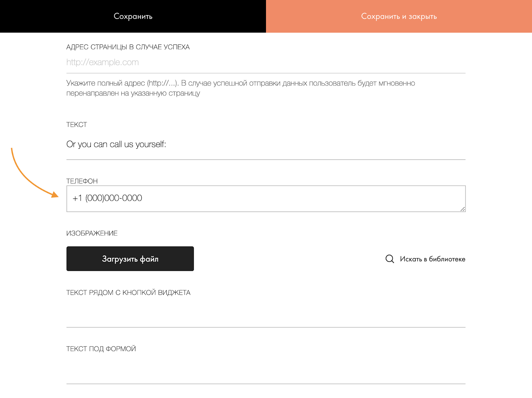Click Сохранить и закрыть button
Image resolution: width=532 pixels, height=398 pixels.
click(399, 16)
